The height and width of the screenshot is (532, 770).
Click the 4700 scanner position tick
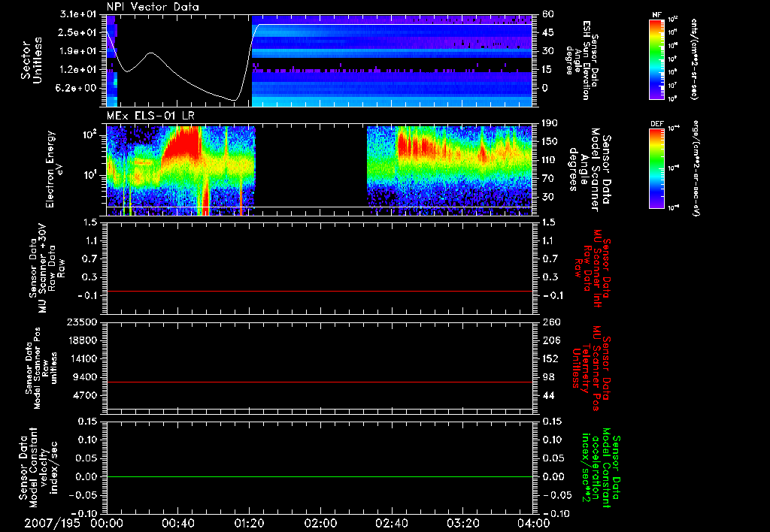(86, 395)
